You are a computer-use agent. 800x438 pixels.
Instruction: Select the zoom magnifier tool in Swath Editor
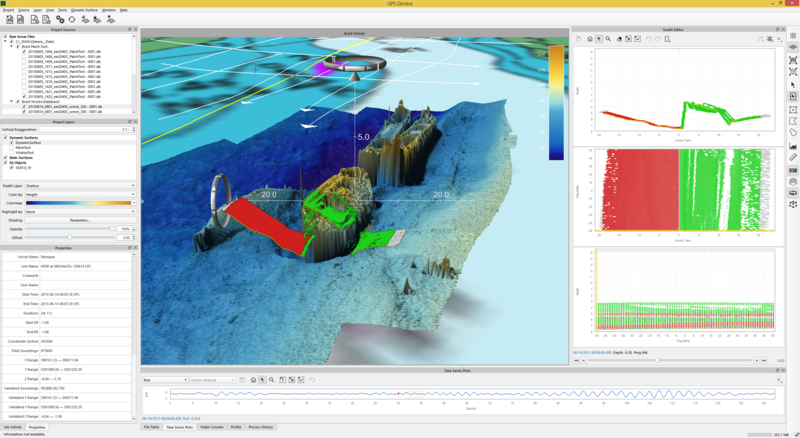tap(608, 39)
